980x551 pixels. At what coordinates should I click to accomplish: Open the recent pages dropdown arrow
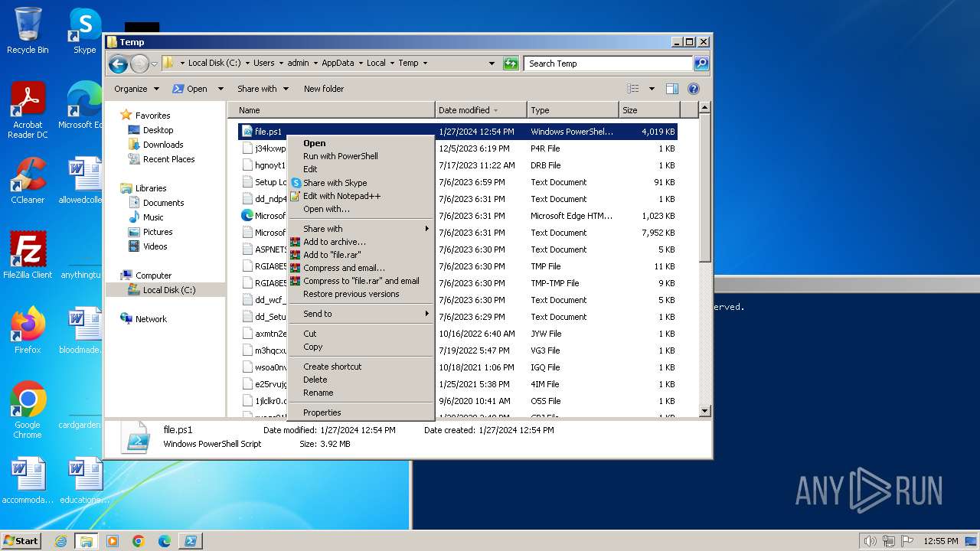[x=155, y=64]
